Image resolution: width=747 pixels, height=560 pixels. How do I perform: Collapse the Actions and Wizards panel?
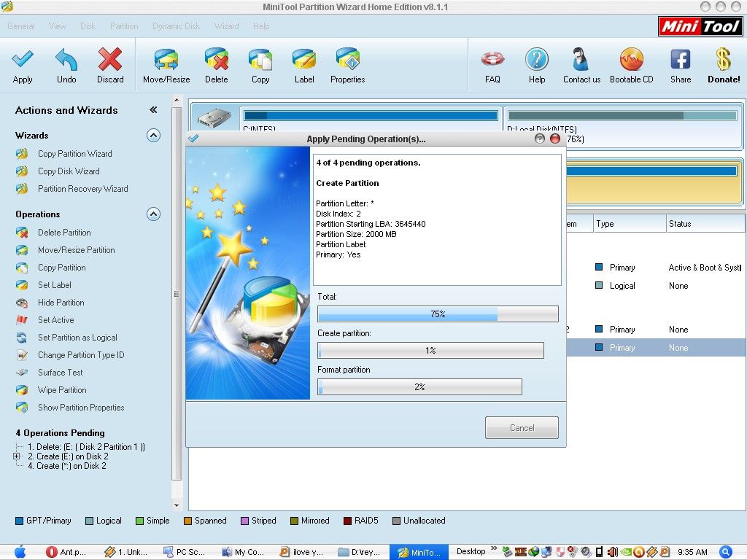(153, 110)
